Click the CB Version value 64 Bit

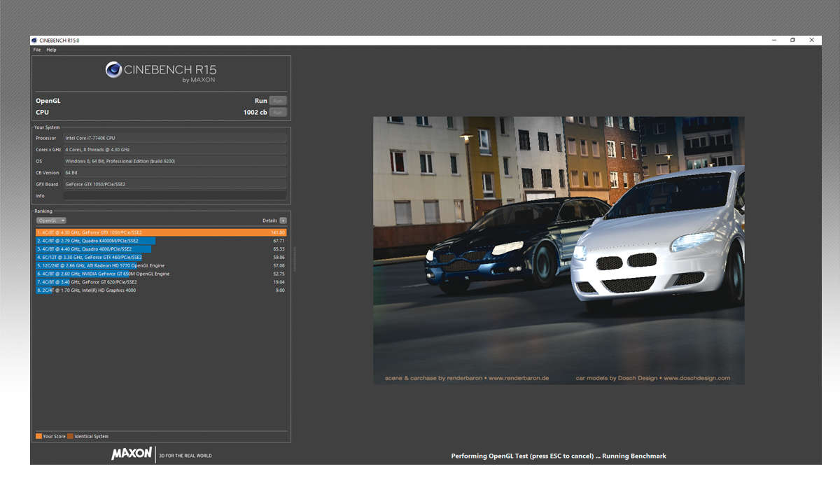click(x=175, y=173)
